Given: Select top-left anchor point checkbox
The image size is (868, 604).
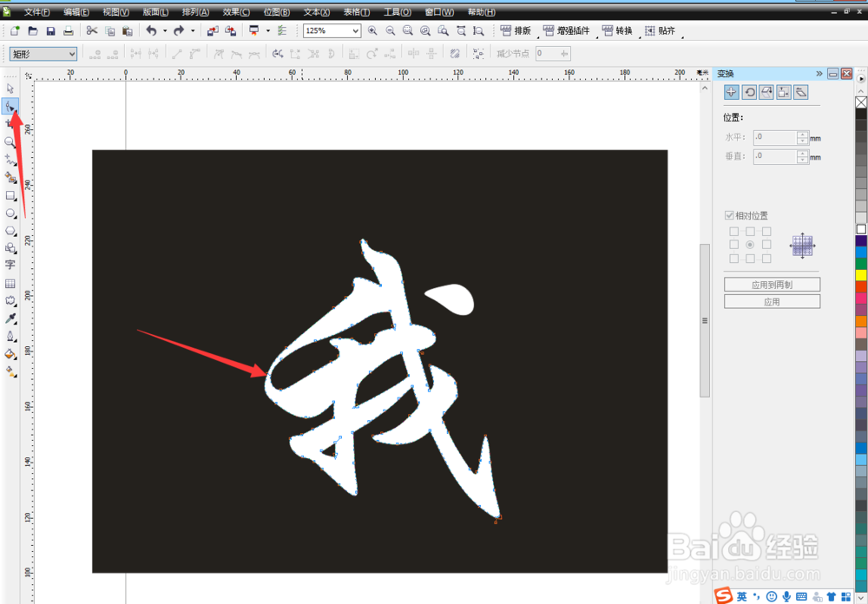Looking at the screenshot, I should click(734, 232).
